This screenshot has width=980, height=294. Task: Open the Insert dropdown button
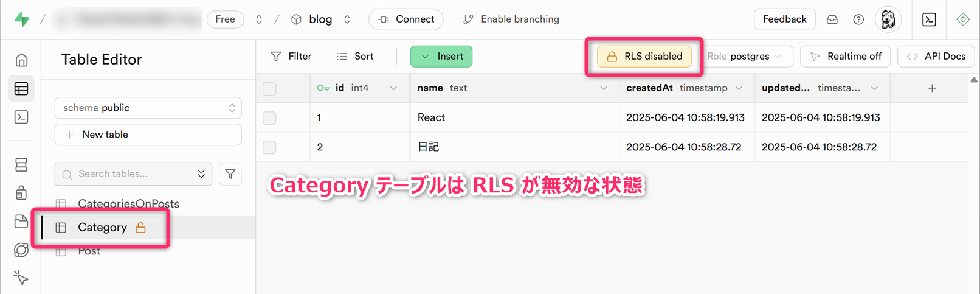point(441,57)
